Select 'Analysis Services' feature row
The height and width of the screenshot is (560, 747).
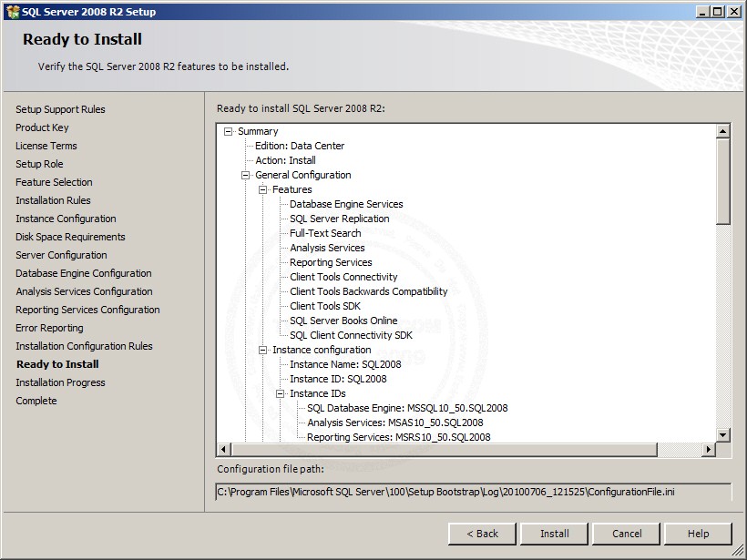[x=327, y=248]
